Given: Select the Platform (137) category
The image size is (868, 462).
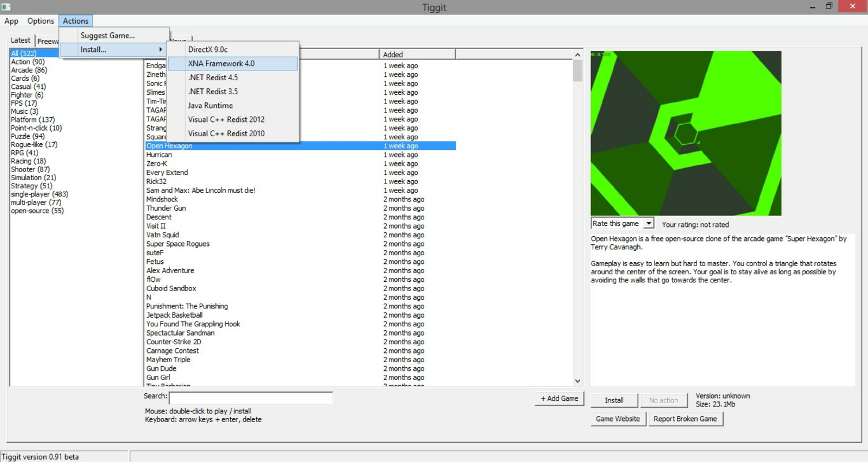Looking at the screenshot, I should pyautogui.click(x=33, y=120).
